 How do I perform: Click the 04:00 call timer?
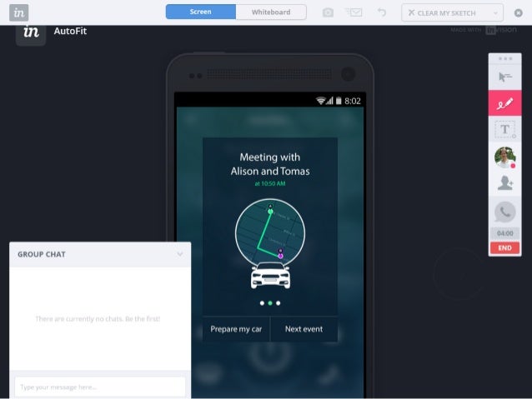504,233
